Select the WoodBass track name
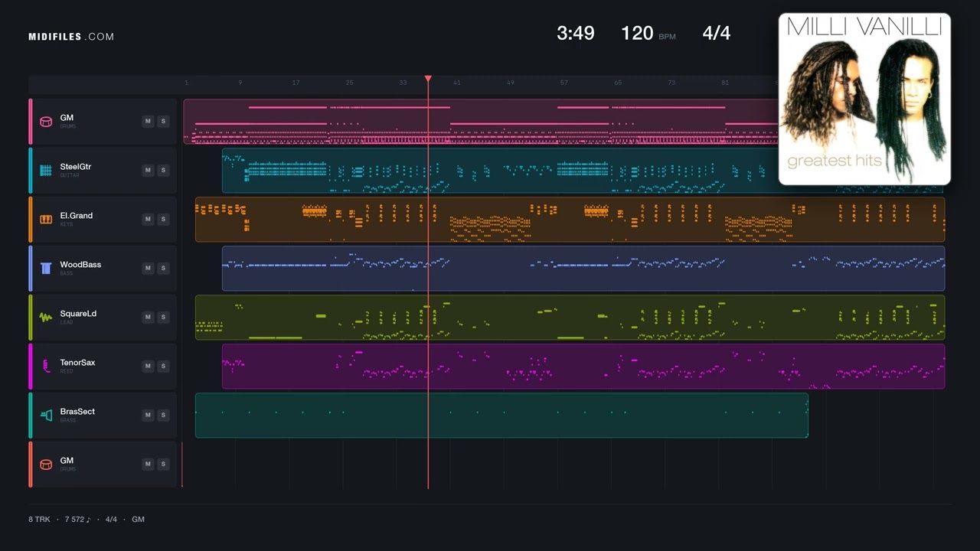 pos(80,265)
